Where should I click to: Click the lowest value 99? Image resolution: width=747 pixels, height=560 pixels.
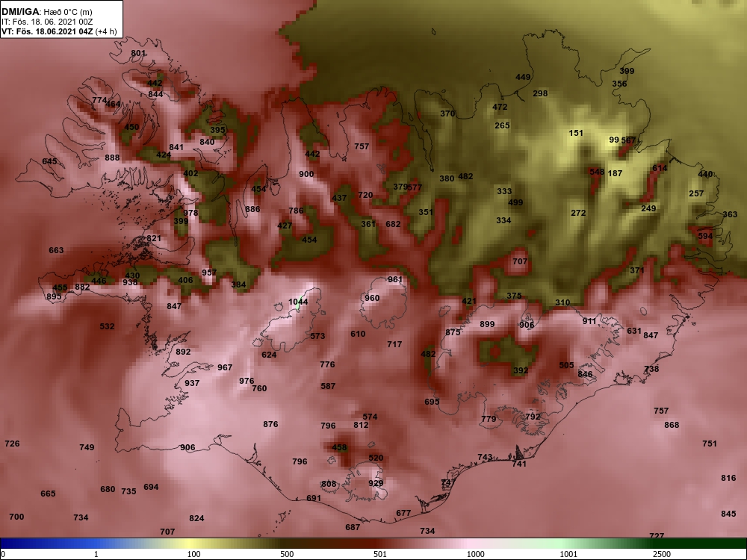[614, 140]
